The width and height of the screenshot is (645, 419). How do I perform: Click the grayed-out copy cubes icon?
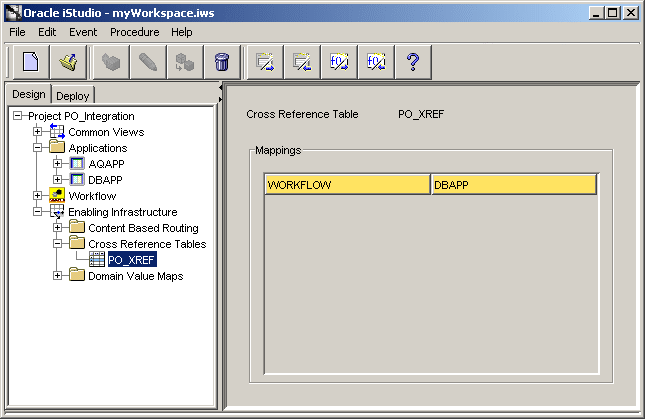point(185,62)
